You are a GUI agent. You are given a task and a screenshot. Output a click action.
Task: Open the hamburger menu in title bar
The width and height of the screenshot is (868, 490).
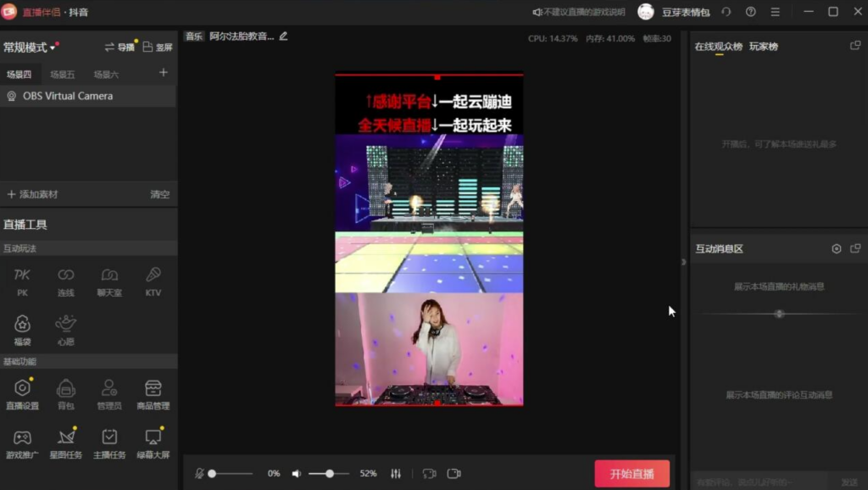click(775, 12)
